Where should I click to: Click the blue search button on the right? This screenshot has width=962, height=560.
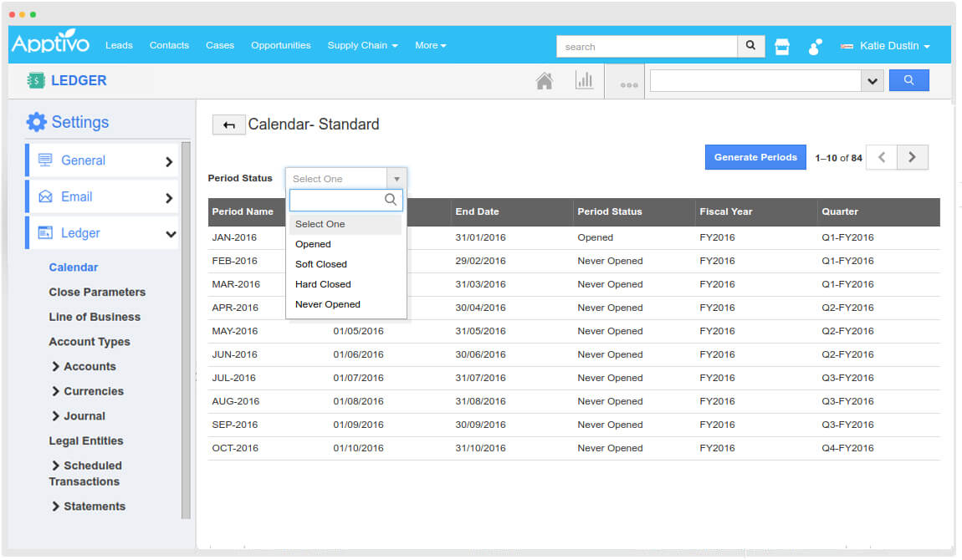(908, 79)
